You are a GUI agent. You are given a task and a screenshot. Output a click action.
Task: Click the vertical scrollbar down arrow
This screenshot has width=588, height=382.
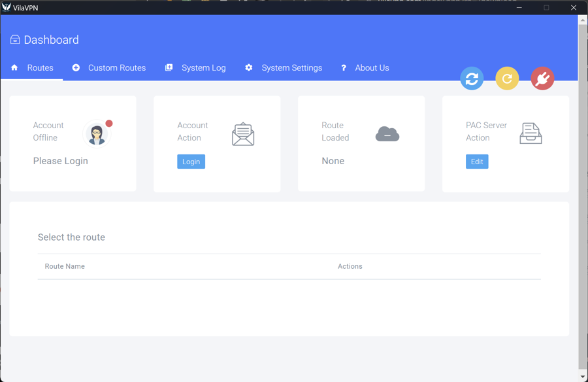click(583, 377)
